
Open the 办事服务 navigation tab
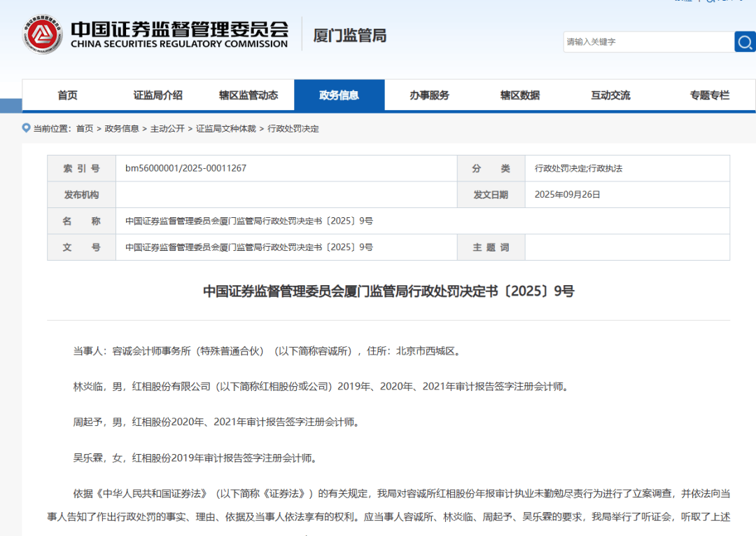(x=430, y=95)
